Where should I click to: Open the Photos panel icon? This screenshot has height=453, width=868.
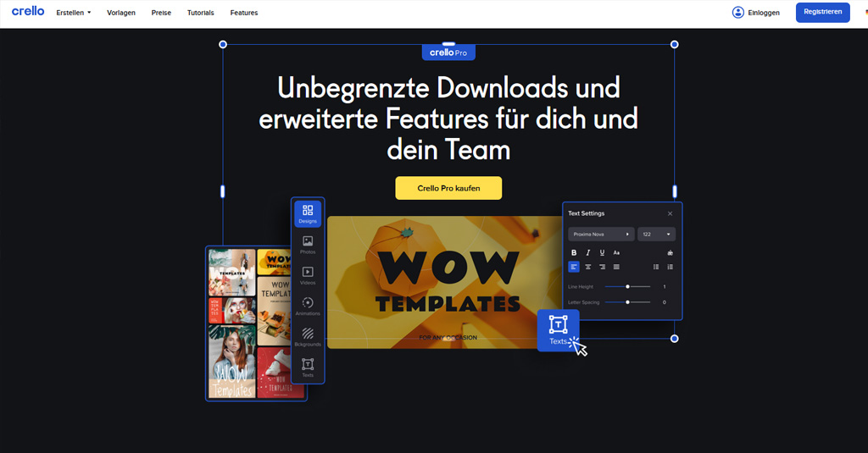tap(308, 245)
